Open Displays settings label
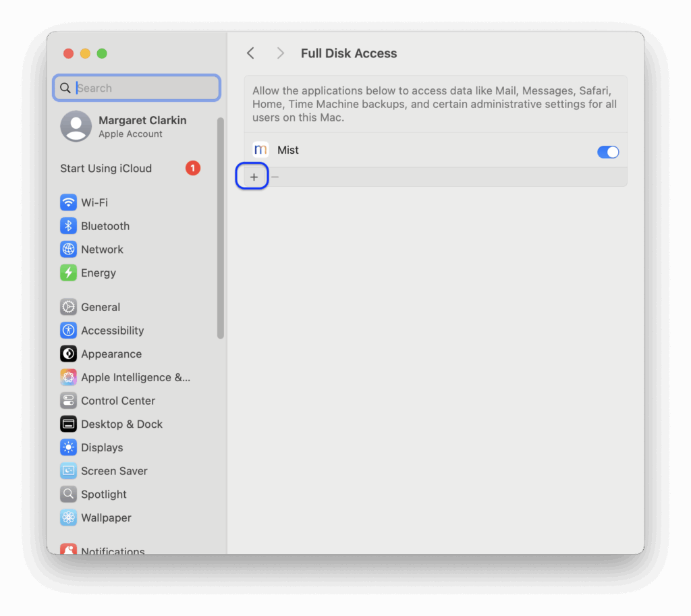 102,447
